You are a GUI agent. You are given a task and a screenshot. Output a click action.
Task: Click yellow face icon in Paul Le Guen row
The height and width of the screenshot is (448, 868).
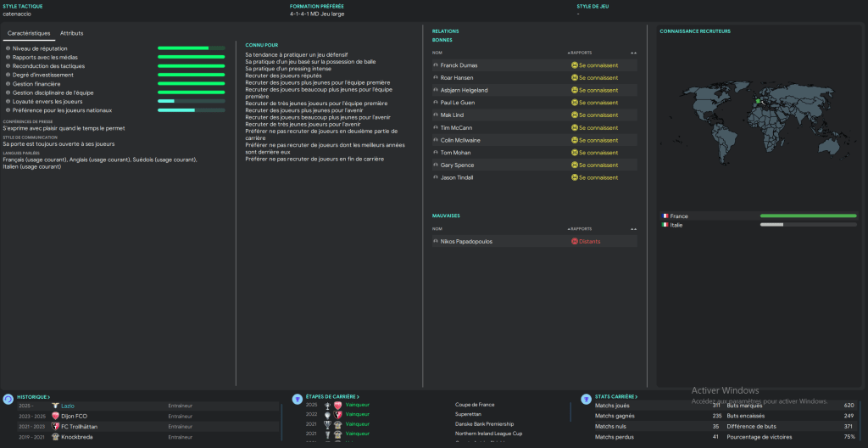point(574,103)
